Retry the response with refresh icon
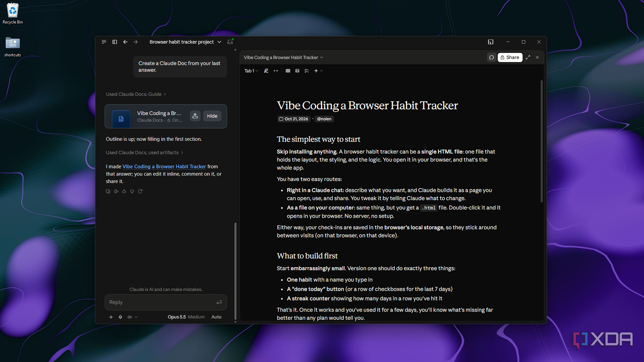The height and width of the screenshot is (362, 644). click(140, 191)
